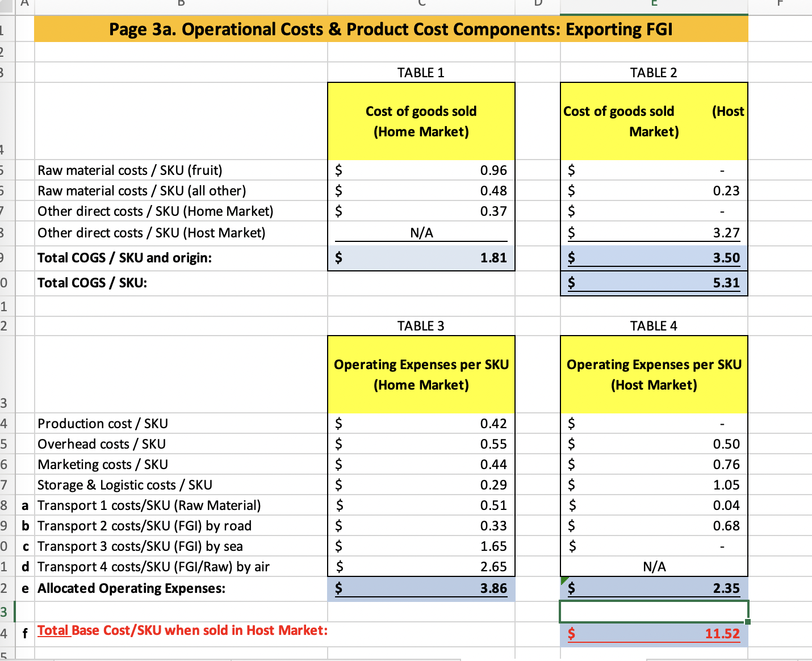
Task: Select 'Cost of goods sold (Home Market)' header cell
Action: pyautogui.click(x=421, y=122)
